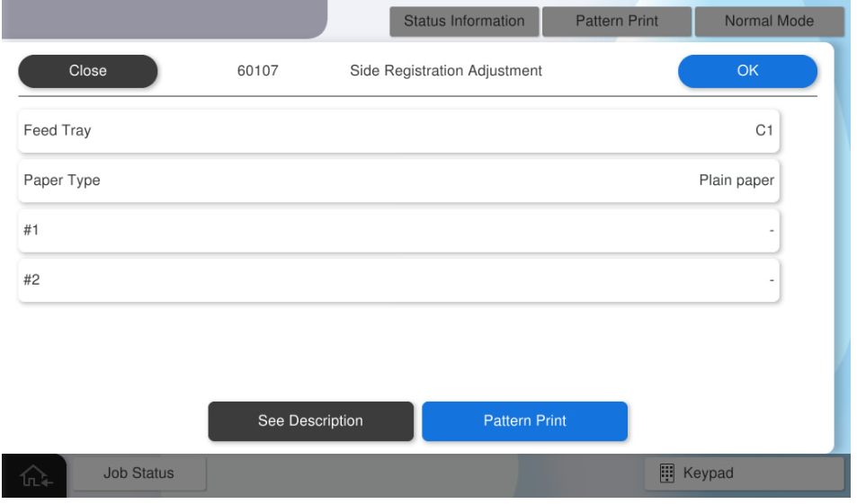
Task: Confirm with the blue OK button
Action: point(747,71)
